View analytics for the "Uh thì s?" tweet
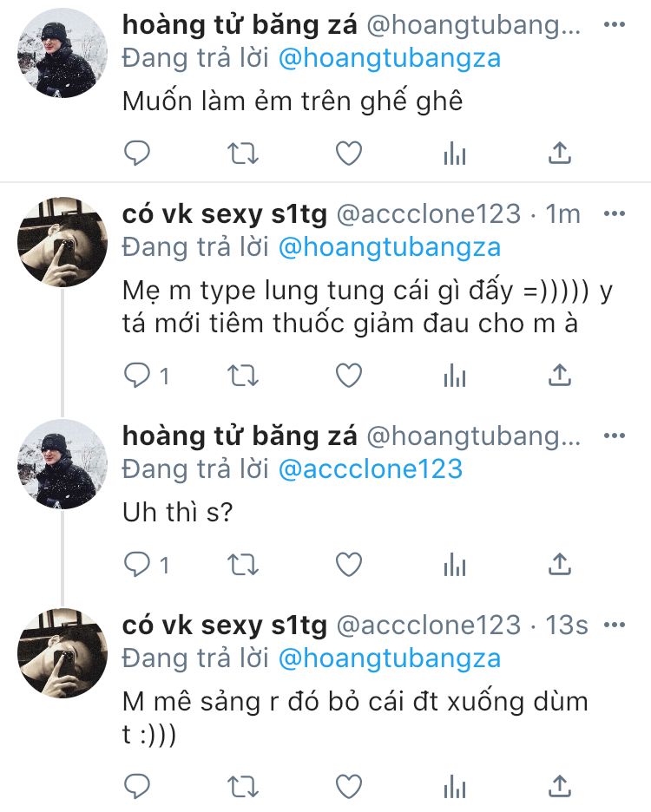Viewport: 651px width, 812px height. 454,565
